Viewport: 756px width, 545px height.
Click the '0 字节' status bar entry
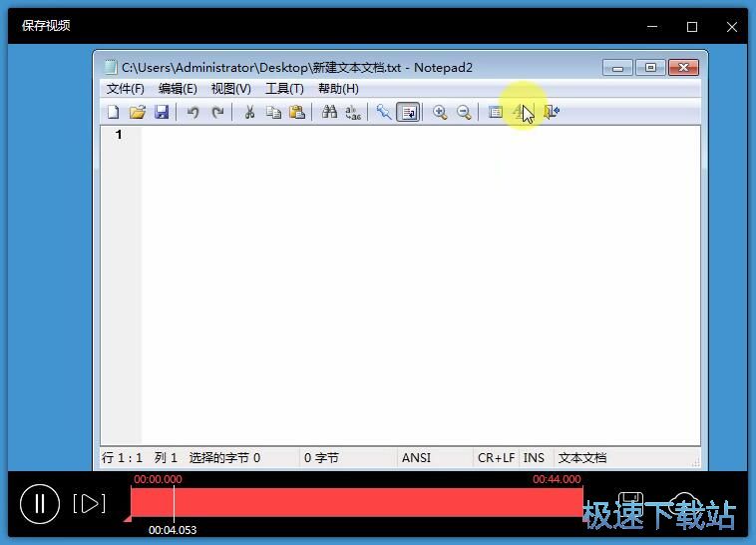pyautogui.click(x=321, y=457)
